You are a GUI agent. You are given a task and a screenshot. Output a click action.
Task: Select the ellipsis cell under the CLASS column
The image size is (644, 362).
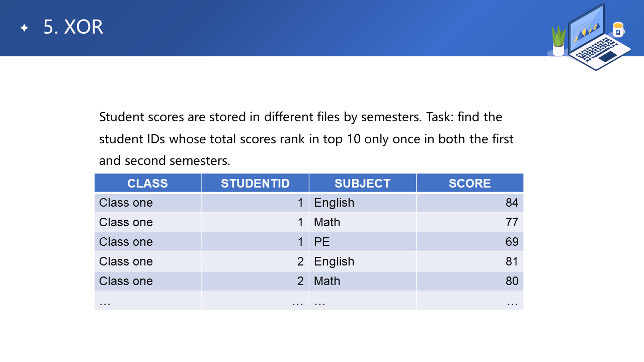point(147,301)
